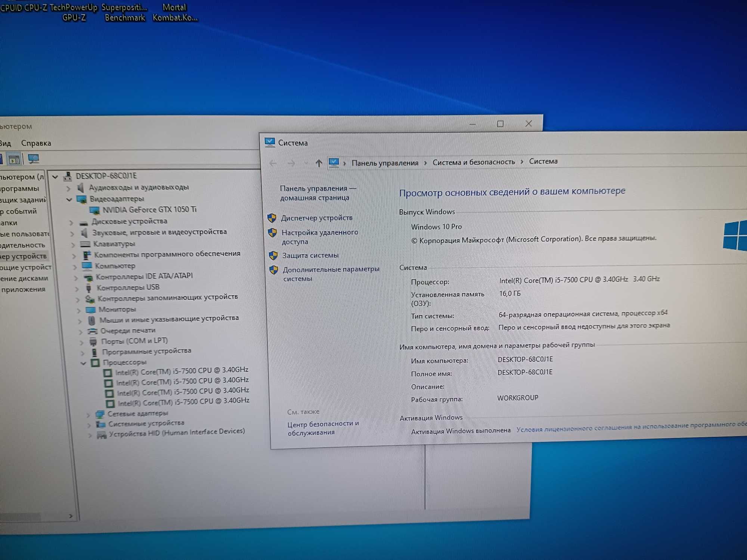Click the 16,0 ГБ installed memory value

510,294
